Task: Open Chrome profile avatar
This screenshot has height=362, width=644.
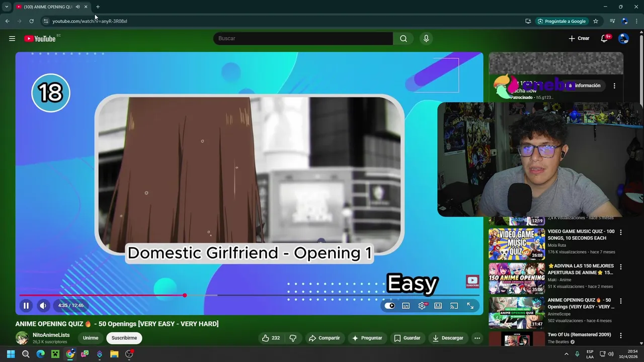Action: [x=624, y=21]
